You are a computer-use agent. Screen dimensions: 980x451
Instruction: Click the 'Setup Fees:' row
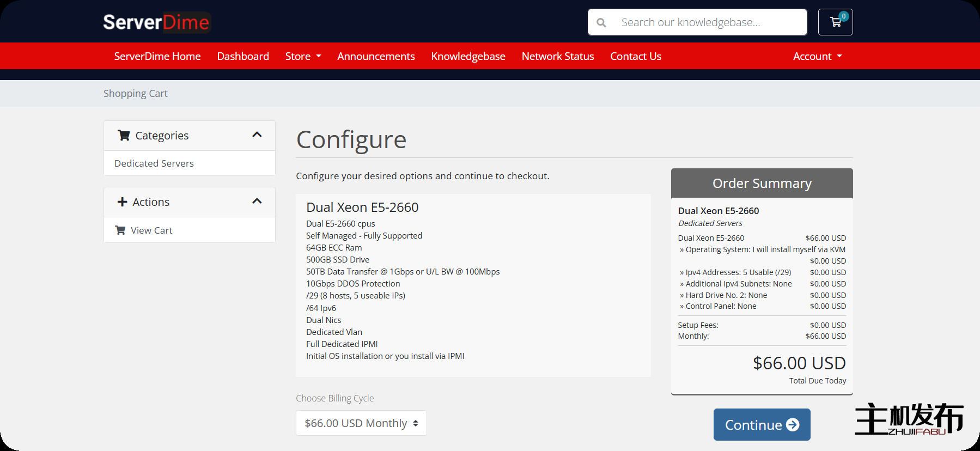pos(762,325)
